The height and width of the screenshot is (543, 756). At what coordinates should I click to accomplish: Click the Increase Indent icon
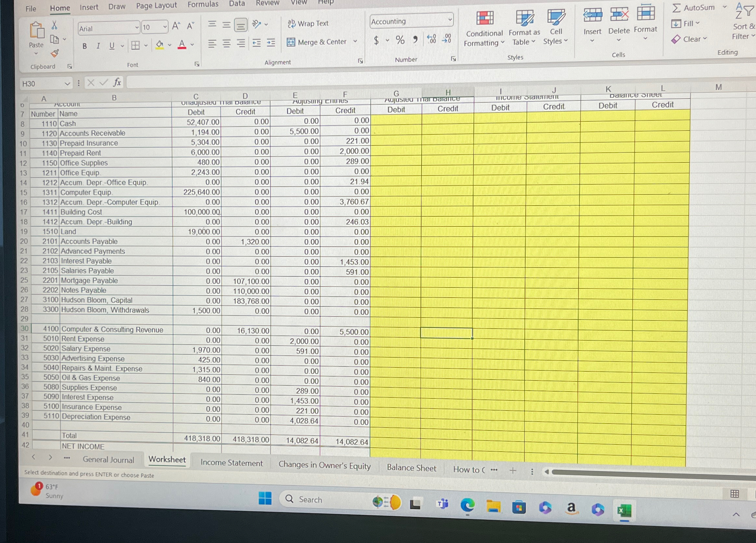[x=271, y=43]
